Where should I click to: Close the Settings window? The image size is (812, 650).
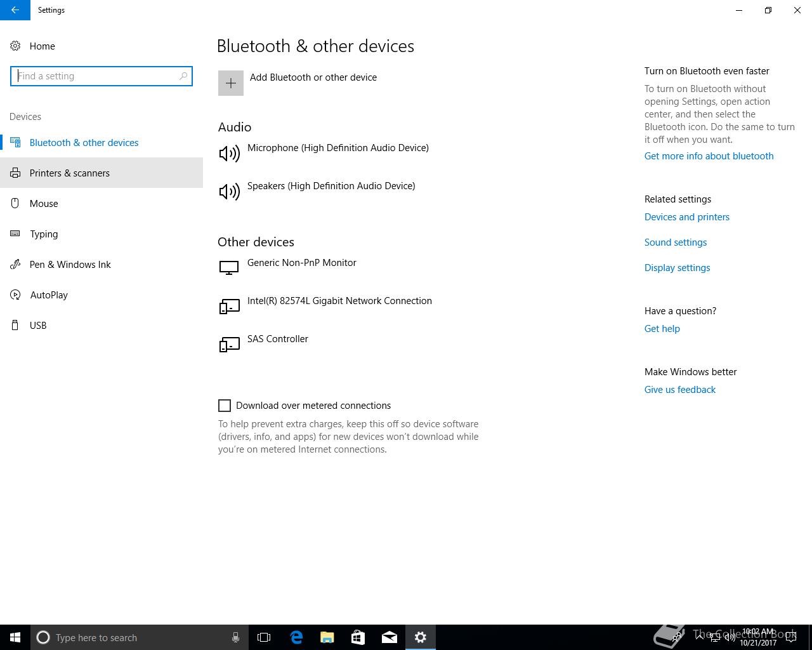(797, 10)
